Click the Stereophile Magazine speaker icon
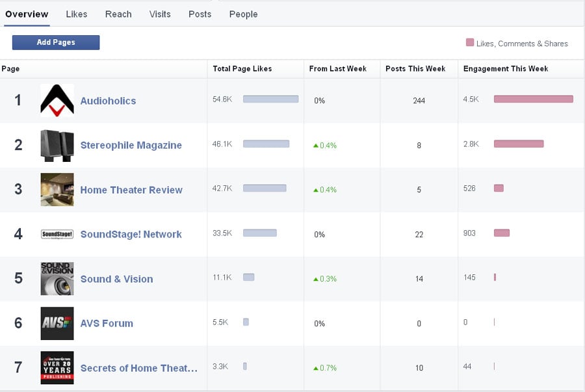The width and height of the screenshot is (585, 392). 57,145
